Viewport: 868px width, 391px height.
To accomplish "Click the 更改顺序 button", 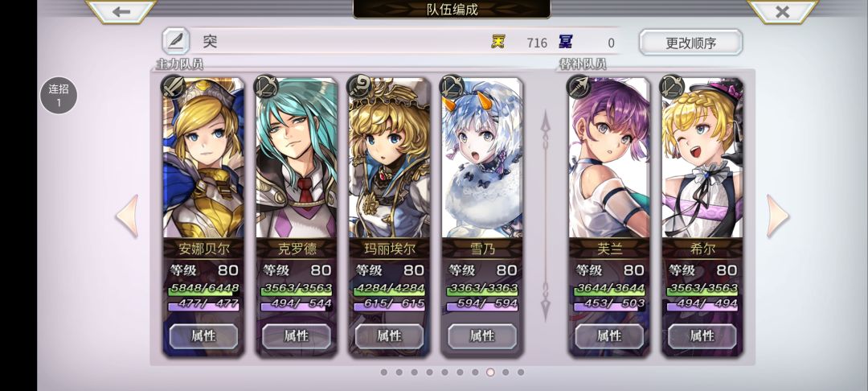I will point(691,43).
